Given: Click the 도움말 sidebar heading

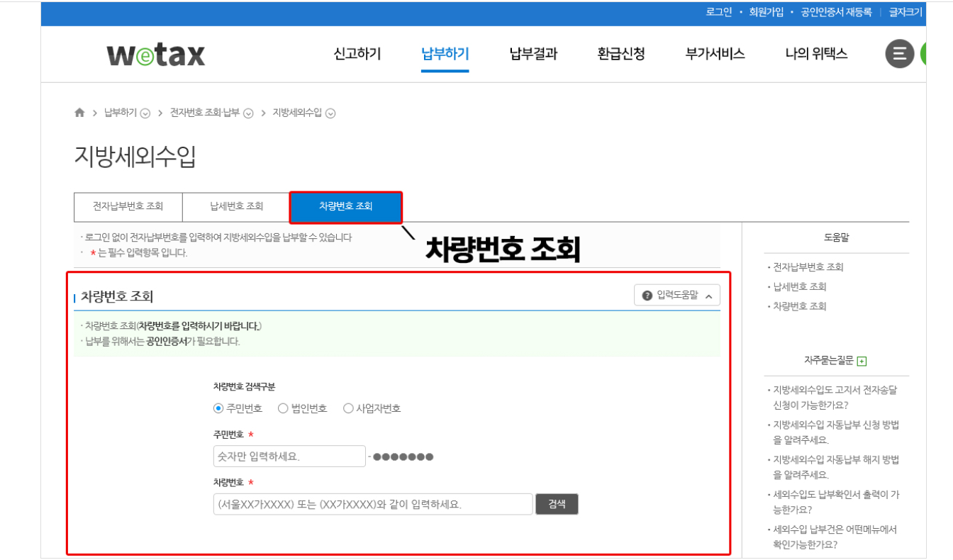Looking at the screenshot, I should [836, 238].
